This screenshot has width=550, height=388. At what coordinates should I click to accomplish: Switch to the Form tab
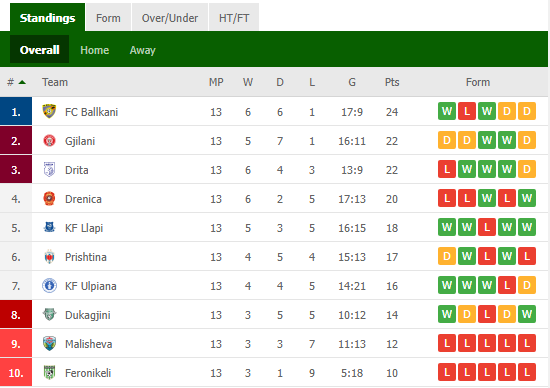pyautogui.click(x=108, y=17)
